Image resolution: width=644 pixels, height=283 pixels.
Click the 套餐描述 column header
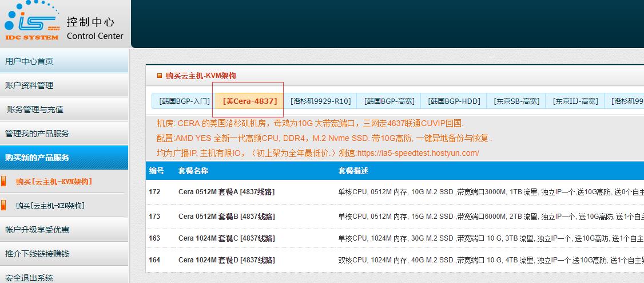353,171
